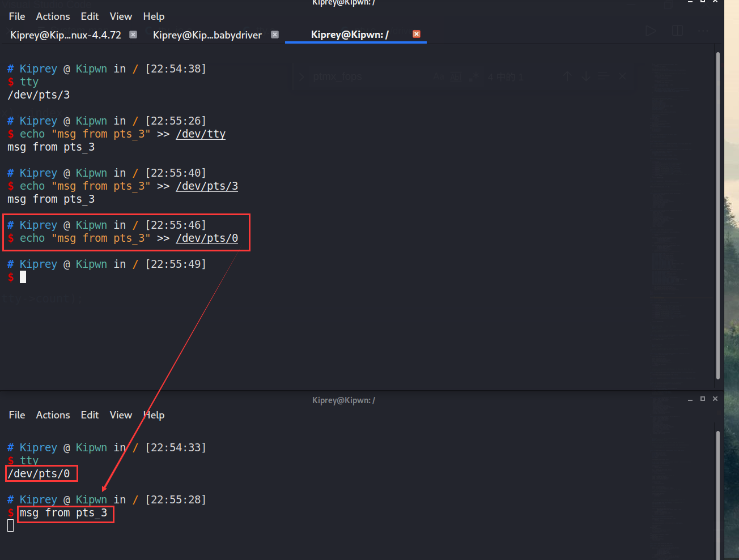Open Actions menu in lower terminal
Screen dimensions: 739x560
click(53, 415)
